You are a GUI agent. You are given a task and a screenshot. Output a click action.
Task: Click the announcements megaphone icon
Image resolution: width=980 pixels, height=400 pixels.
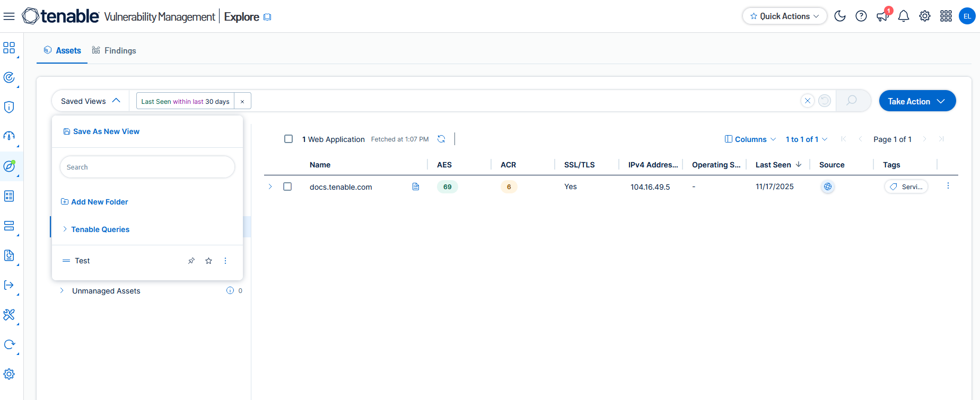882,16
